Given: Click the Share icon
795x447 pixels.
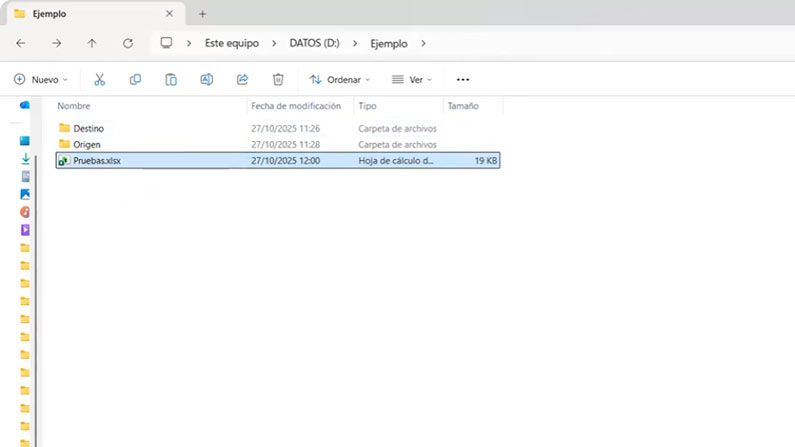Looking at the screenshot, I should [x=242, y=80].
